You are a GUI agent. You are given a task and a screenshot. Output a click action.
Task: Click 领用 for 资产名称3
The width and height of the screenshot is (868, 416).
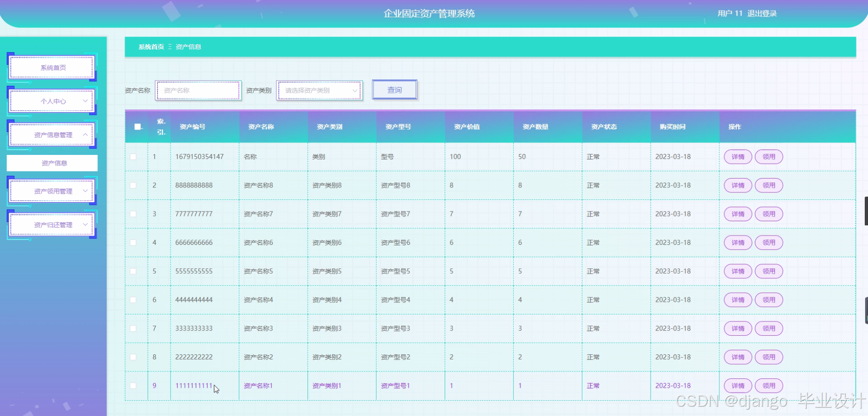769,328
